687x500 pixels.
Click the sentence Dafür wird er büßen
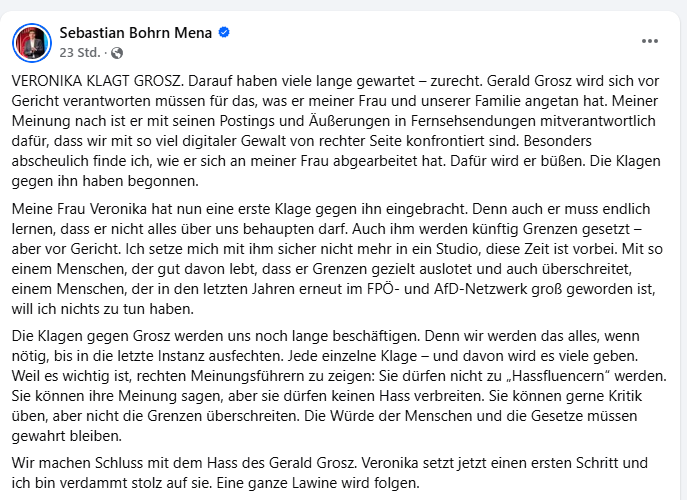click(x=510, y=161)
